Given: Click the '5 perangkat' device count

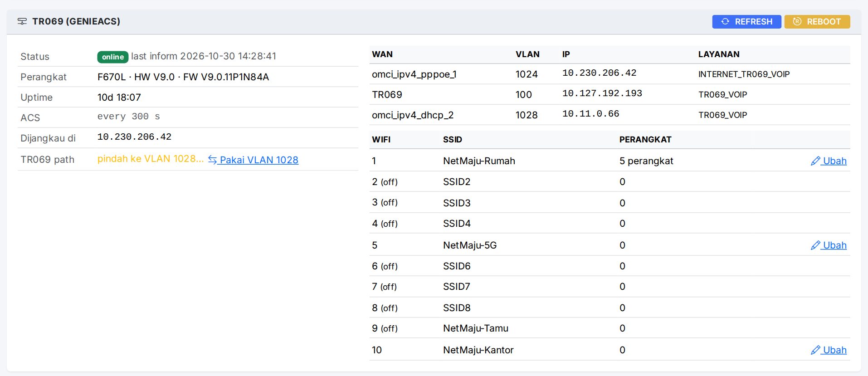Looking at the screenshot, I should (x=646, y=161).
